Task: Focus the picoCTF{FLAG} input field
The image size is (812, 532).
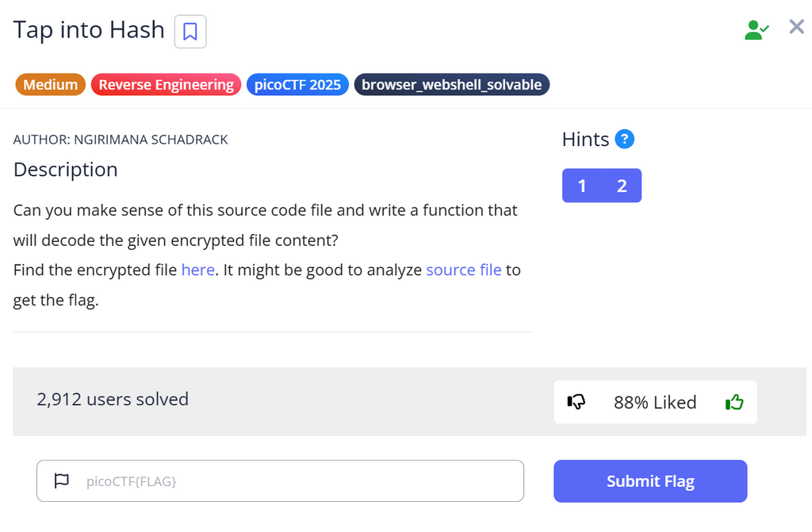Action: coord(297,480)
